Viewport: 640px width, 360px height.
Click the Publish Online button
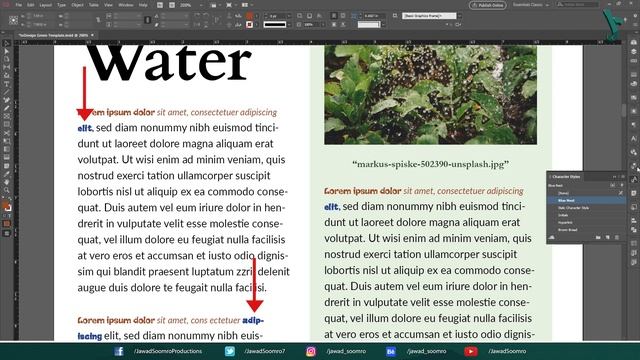(x=488, y=5)
